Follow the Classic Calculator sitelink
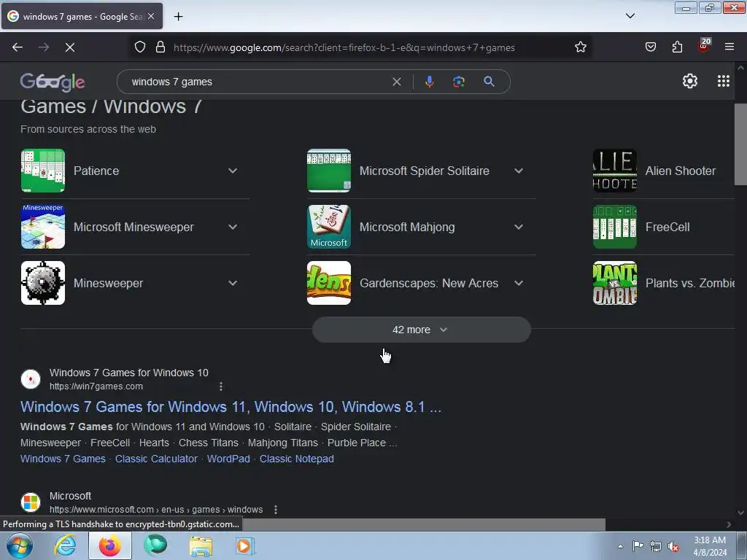 tap(156, 459)
